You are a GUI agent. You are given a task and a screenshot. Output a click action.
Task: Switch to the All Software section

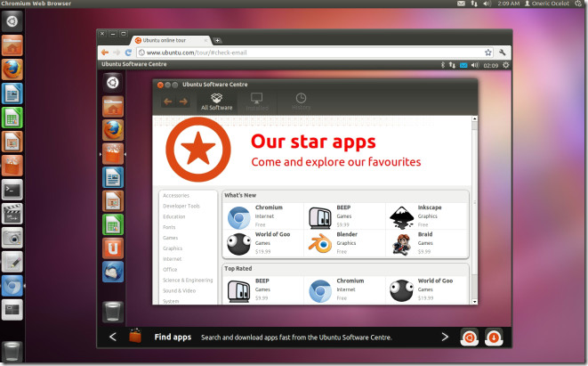point(217,102)
